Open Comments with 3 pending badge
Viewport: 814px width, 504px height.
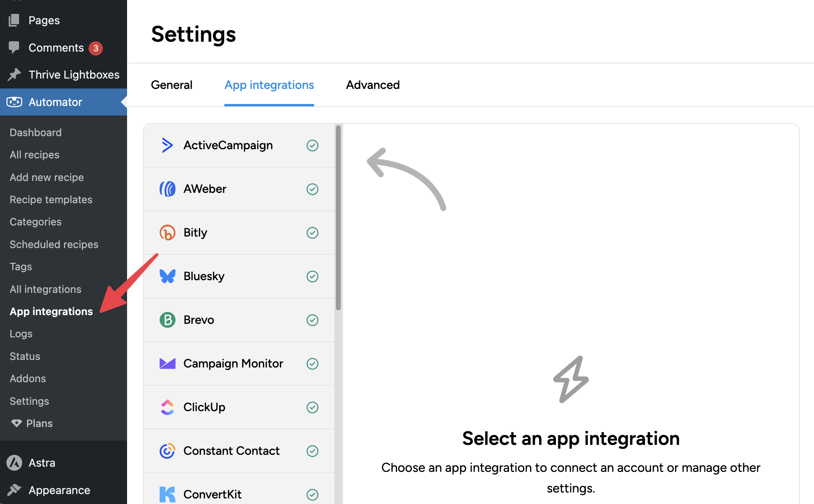pyautogui.click(x=56, y=48)
